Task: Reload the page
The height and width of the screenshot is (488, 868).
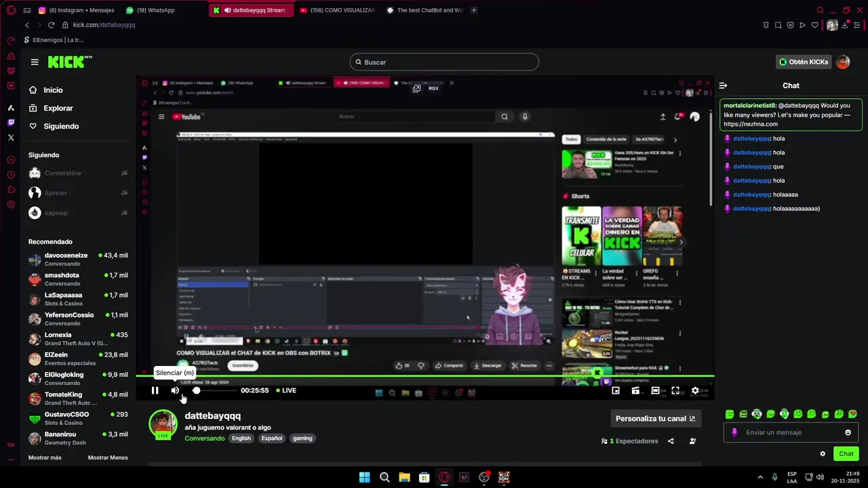Action: [51, 25]
